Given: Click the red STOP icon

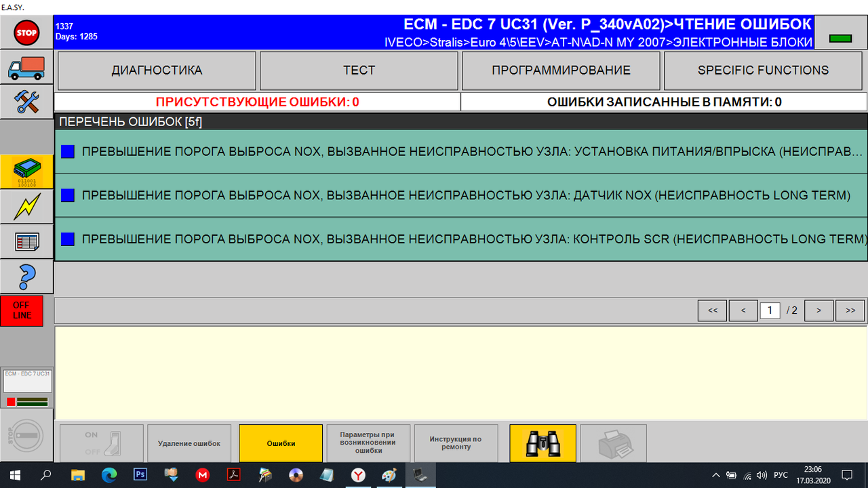Looking at the screenshot, I should click(26, 32).
